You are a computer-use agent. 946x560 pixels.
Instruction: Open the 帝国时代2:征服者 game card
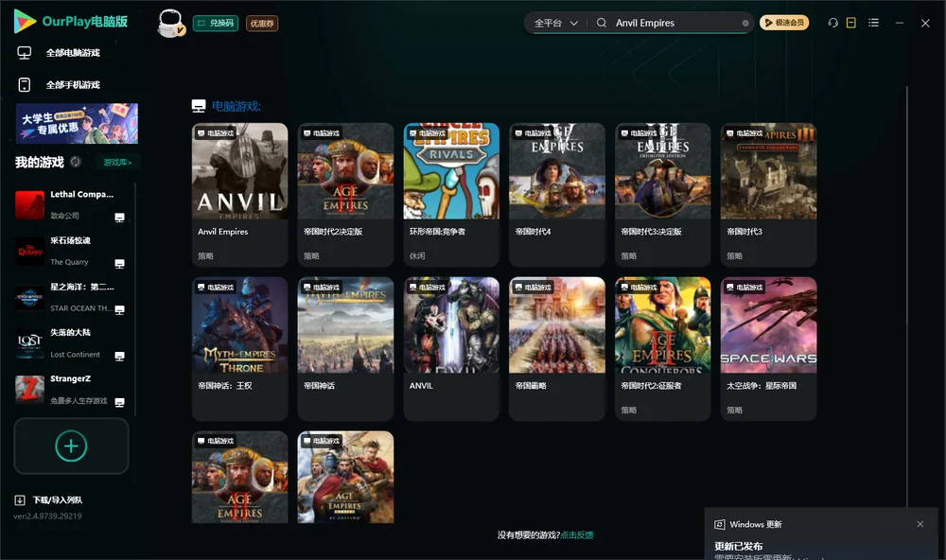point(662,349)
